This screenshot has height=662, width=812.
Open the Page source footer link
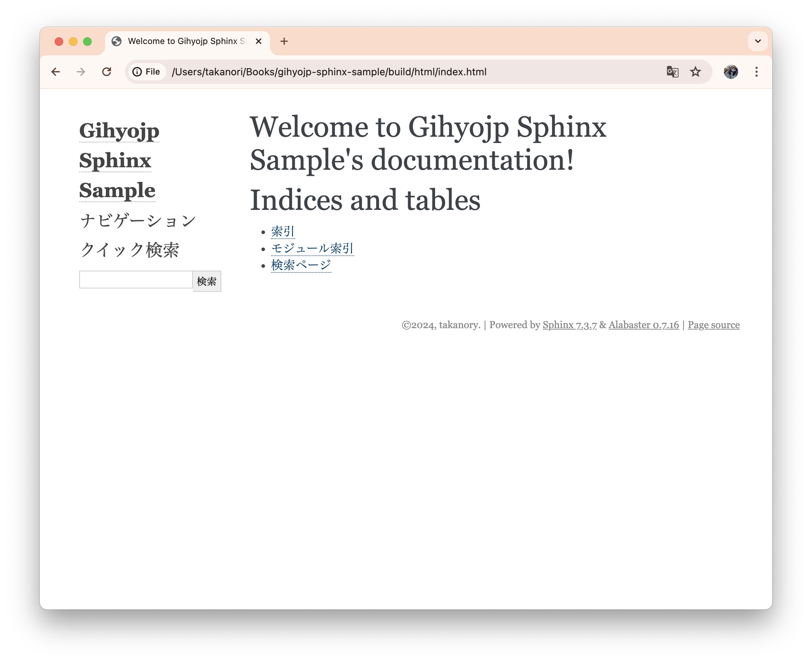coord(713,325)
